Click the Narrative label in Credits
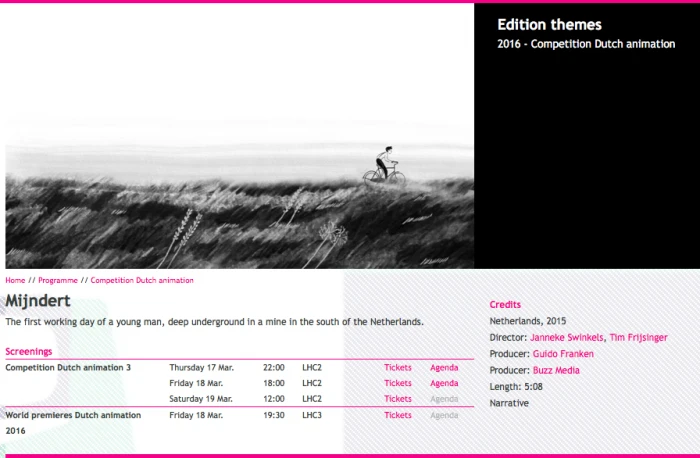This screenshot has height=458, width=700. [x=509, y=403]
